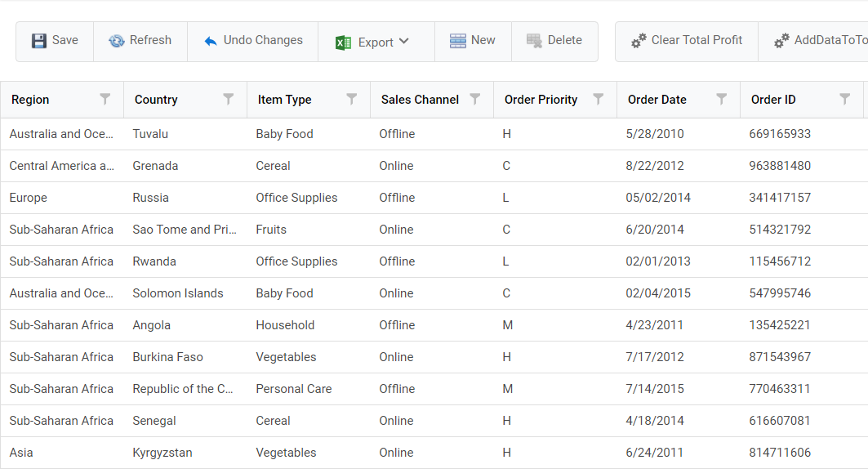Click the Refresh circular arrows icon
The image size is (868, 469).
pos(116,41)
